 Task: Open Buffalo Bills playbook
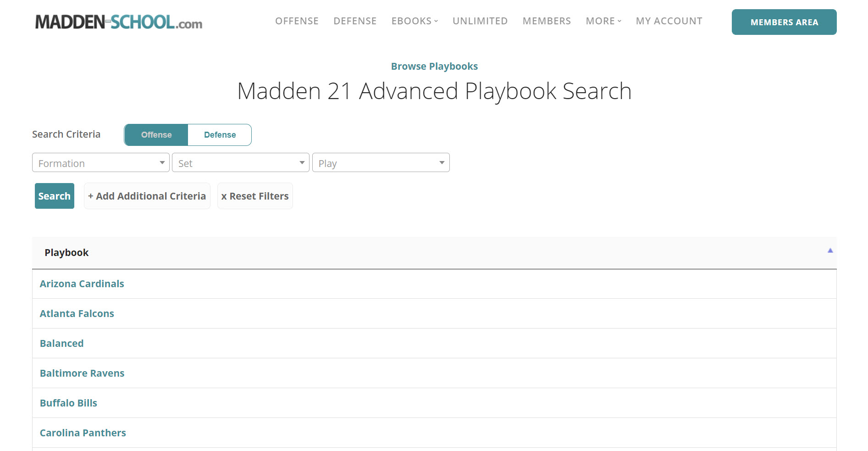[69, 403]
